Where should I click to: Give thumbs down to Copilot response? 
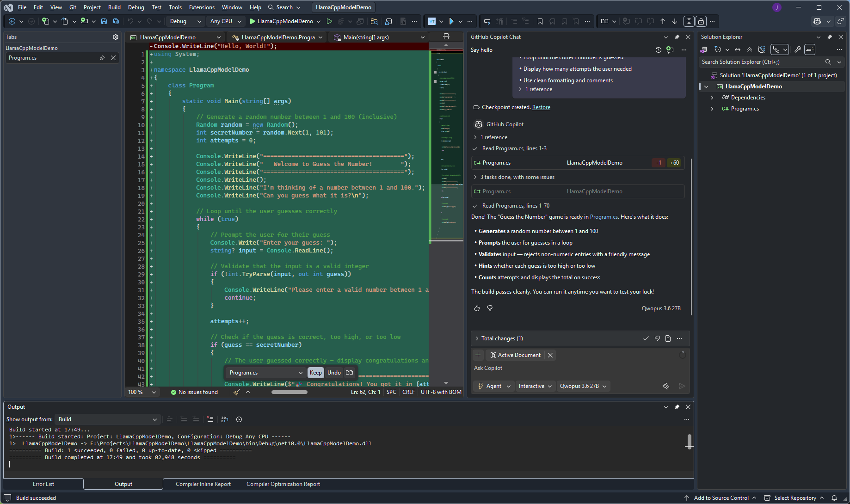click(490, 308)
